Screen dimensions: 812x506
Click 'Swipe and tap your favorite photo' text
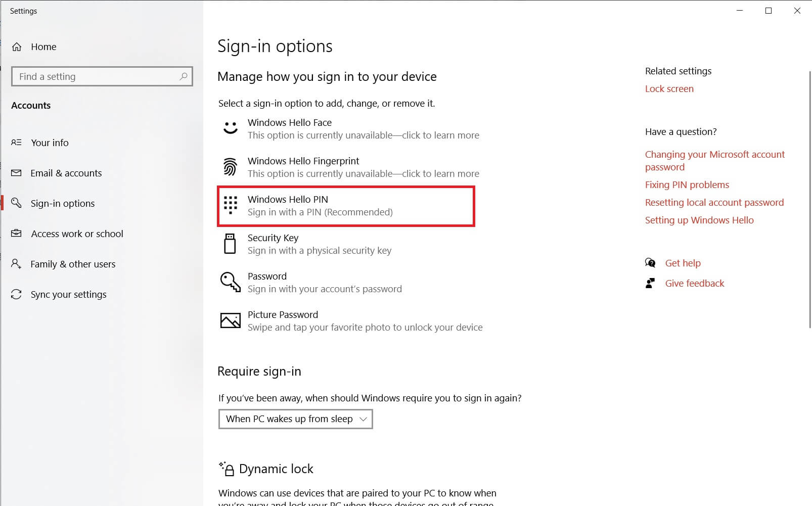pyautogui.click(x=365, y=327)
